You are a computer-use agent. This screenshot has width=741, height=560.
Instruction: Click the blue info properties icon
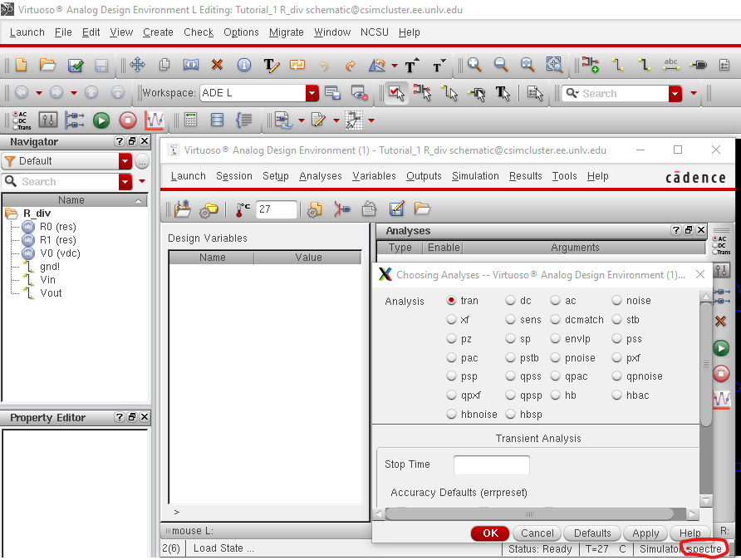point(243,65)
